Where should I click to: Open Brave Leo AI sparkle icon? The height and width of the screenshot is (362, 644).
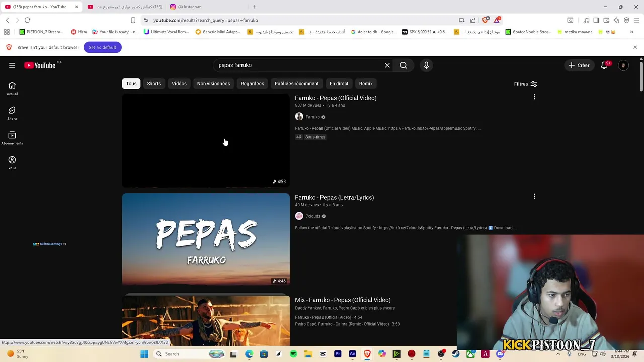(616, 20)
